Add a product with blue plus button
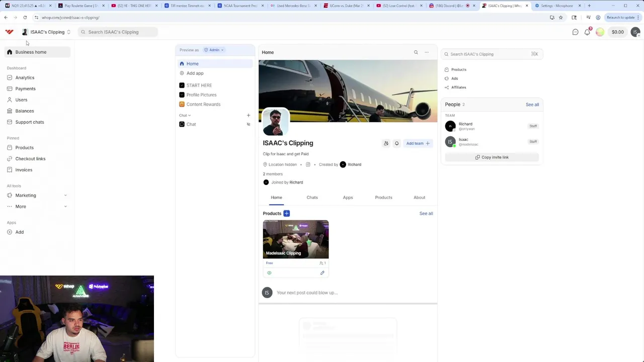 287,214
